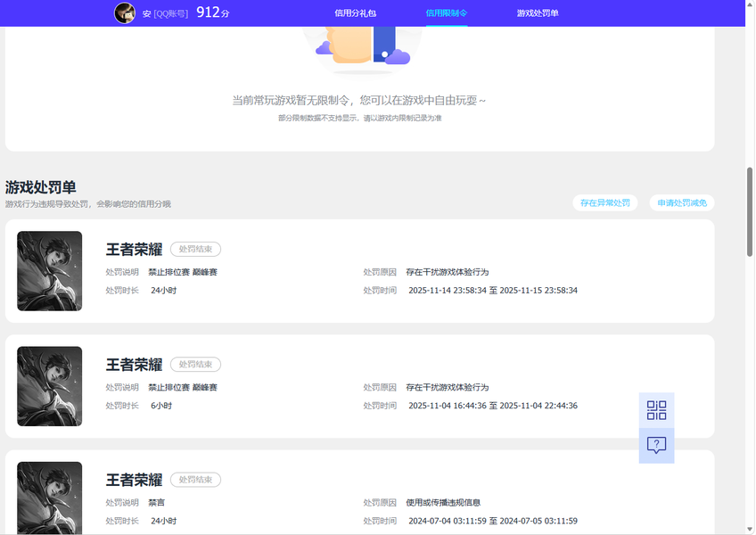The width and height of the screenshot is (756, 535).
Task: Click 禁止排位赛 巅峰赛 on the 6小时 record
Action: click(183, 387)
